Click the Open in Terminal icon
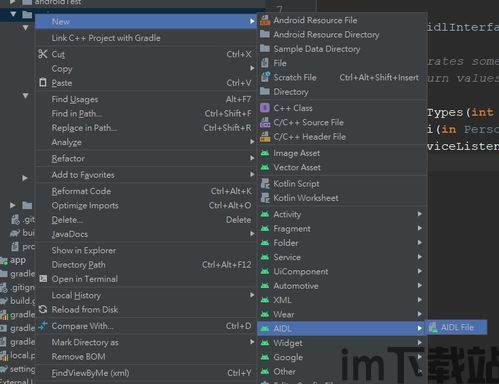Image resolution: width=499 pixels, height=384 pixels. 43,279
